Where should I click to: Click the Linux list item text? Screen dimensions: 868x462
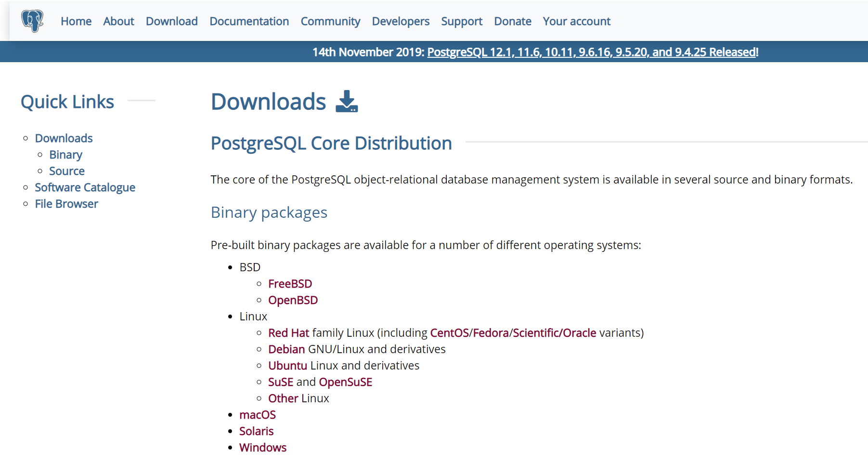pyautogui.click(x=253, y=317)
